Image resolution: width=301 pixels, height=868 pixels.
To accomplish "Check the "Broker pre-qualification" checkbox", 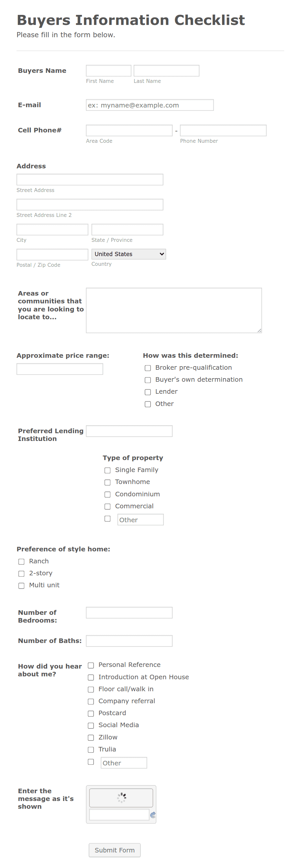I will 148,368.
